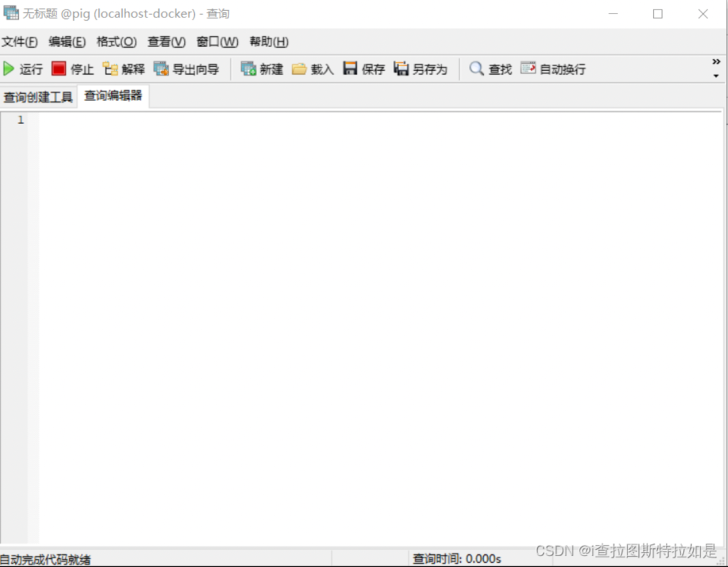The height and width of the screenshot is (567, 728).
Task: Click the Save As (另存为) icon
Action: coord(402,69)
